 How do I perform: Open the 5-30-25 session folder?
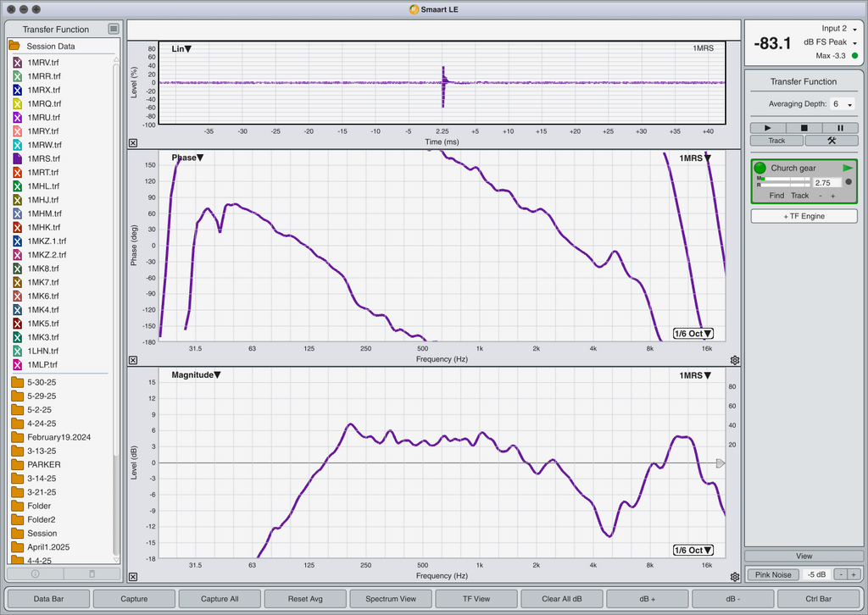coord(42,382)
